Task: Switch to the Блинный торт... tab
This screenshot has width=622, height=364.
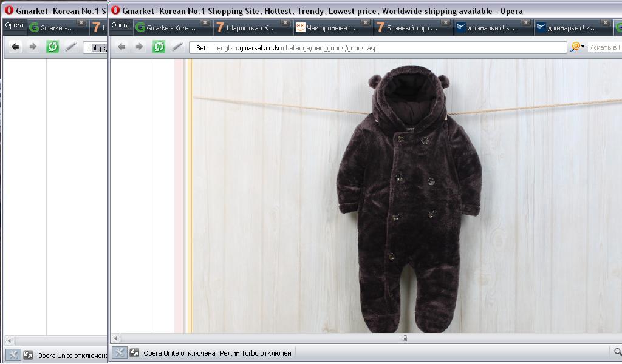Action: (x=412, y=28)
